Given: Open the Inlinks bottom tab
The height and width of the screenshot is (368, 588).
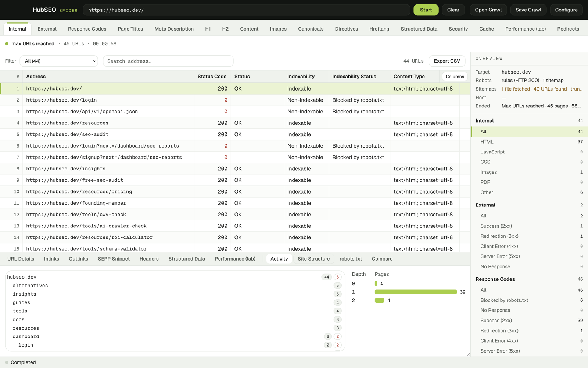Looking at the screenshot, I should tap(51, 259).
